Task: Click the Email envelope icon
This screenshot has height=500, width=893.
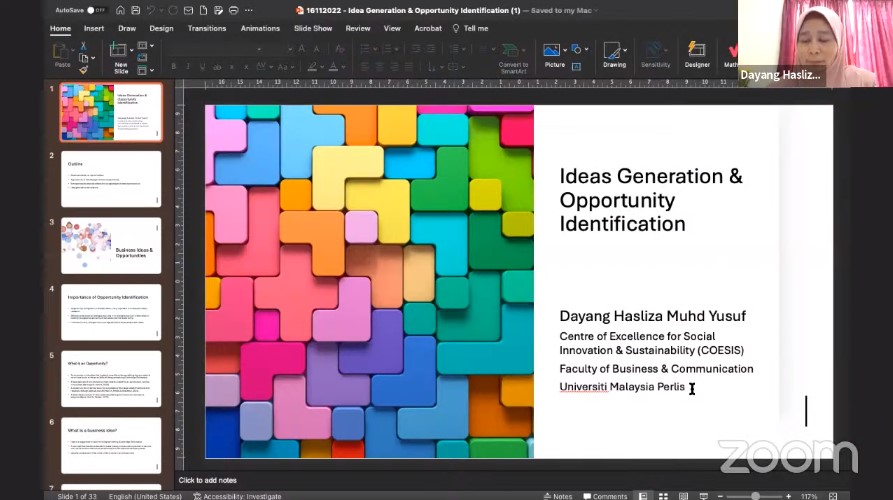Action: coord(189,10)
